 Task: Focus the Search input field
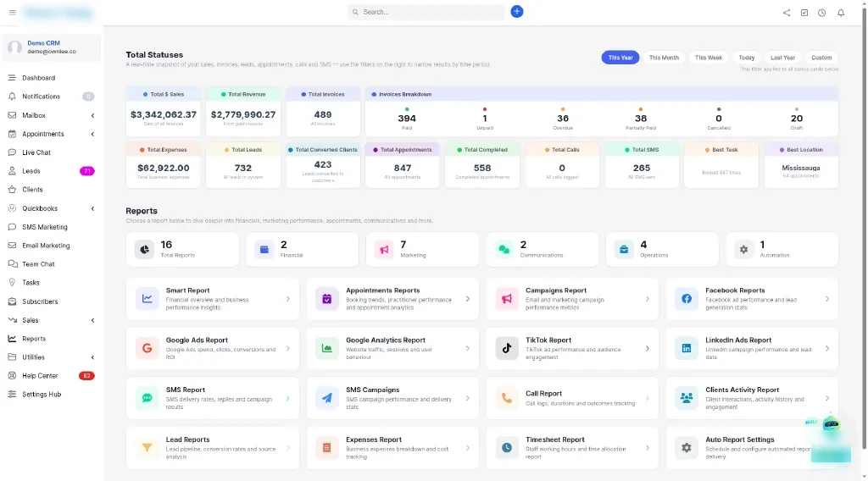pos(426,12)
